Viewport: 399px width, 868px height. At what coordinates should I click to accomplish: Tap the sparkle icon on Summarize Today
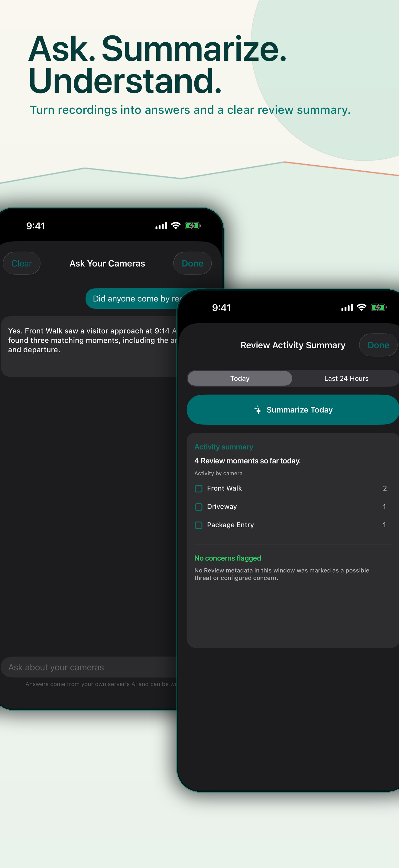pyautogui.click(x=258, y=409)
